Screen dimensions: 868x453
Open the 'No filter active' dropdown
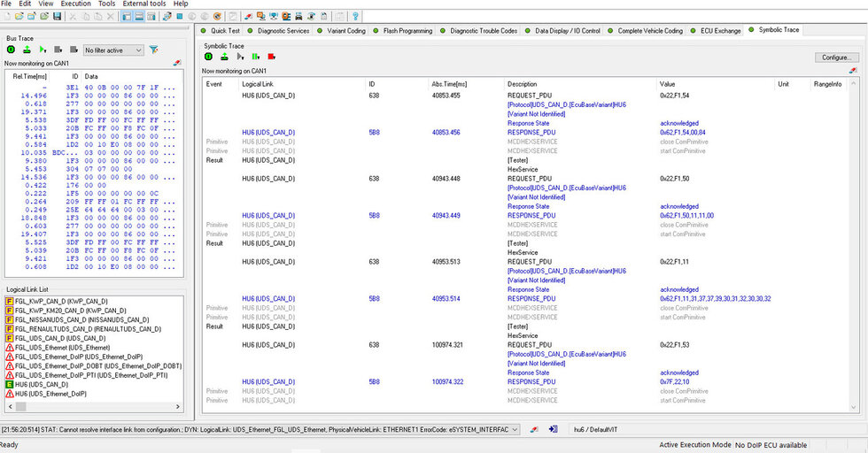[113, 50]
